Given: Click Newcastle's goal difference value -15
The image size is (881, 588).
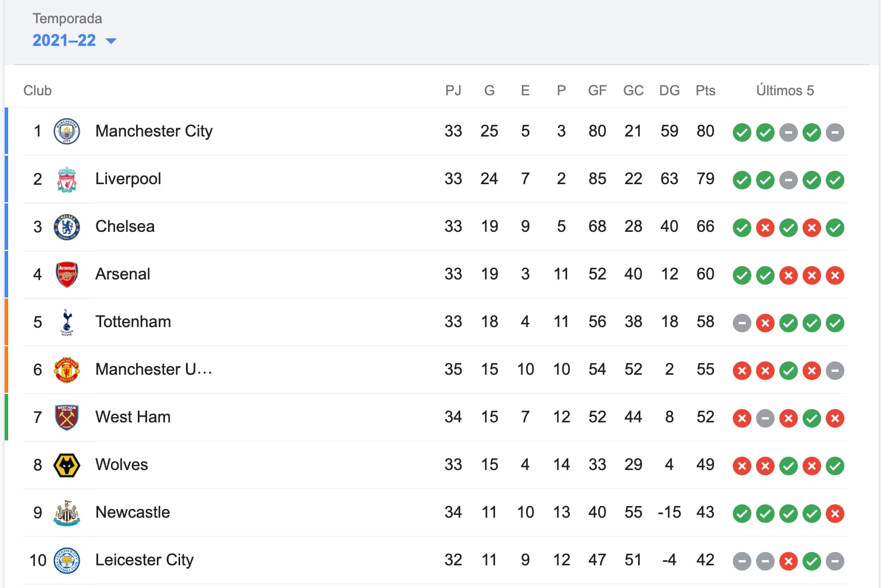Looking at the screenshot, I should [x=669, y=512].
